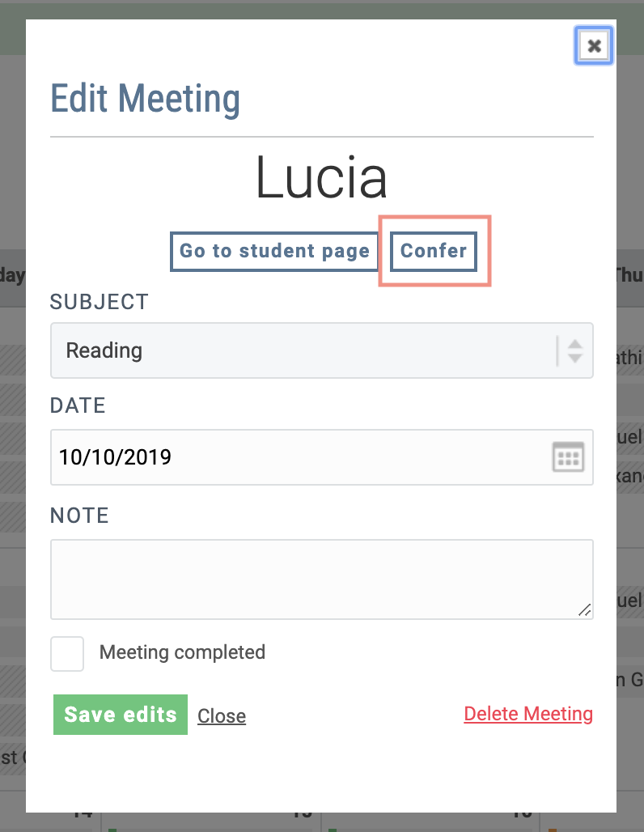
Task: Click the Close link
Action: click(221, 715)
